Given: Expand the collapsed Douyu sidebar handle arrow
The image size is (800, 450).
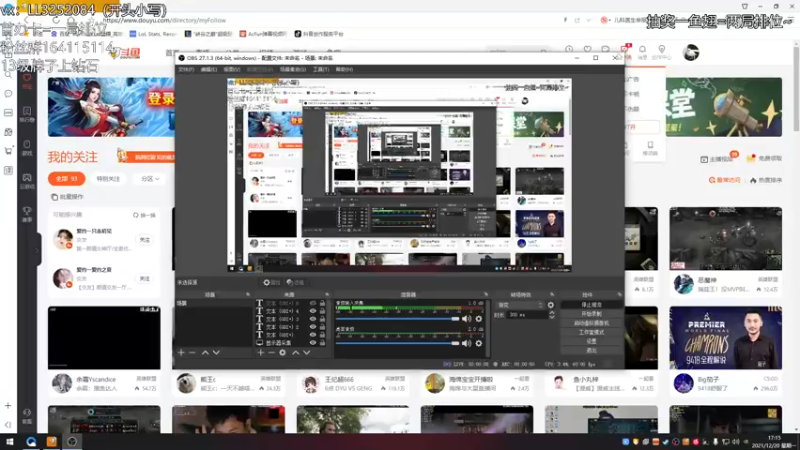Looking at the screenshot, I should [37, 250].
